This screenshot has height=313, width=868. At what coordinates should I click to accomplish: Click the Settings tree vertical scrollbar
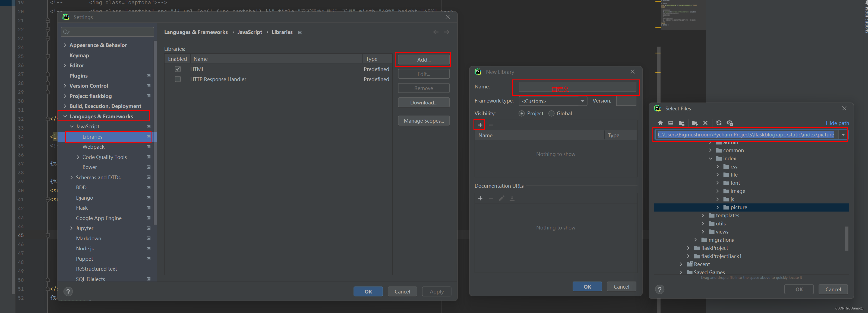tap(155, 133)
